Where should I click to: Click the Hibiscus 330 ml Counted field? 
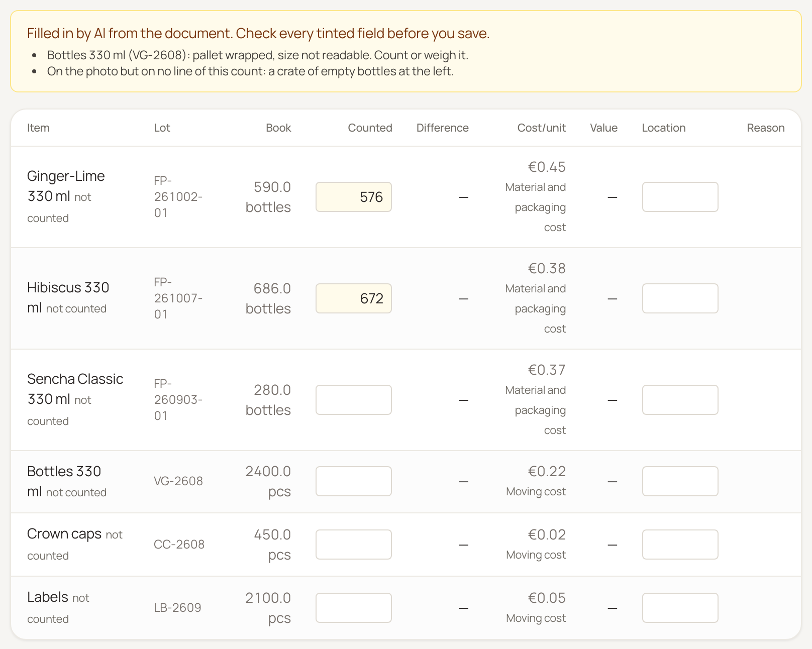click(354, 298)
